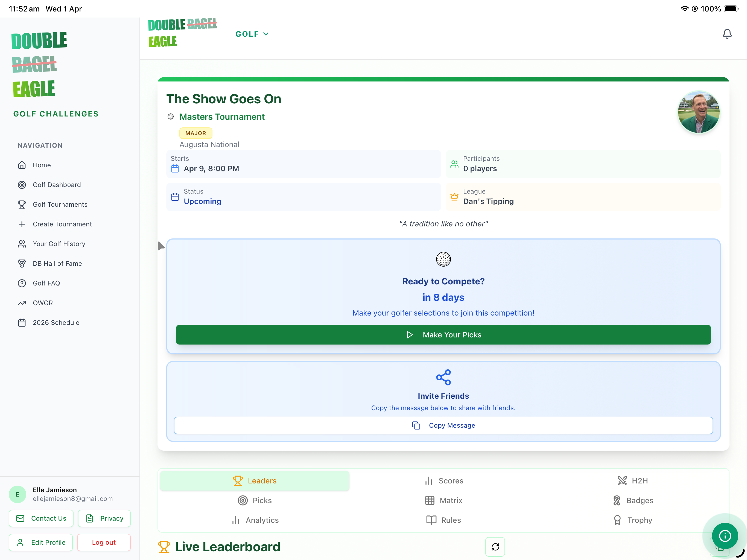Click Make Your Picks button
The image size is (747, 560).
coord(443,335)
